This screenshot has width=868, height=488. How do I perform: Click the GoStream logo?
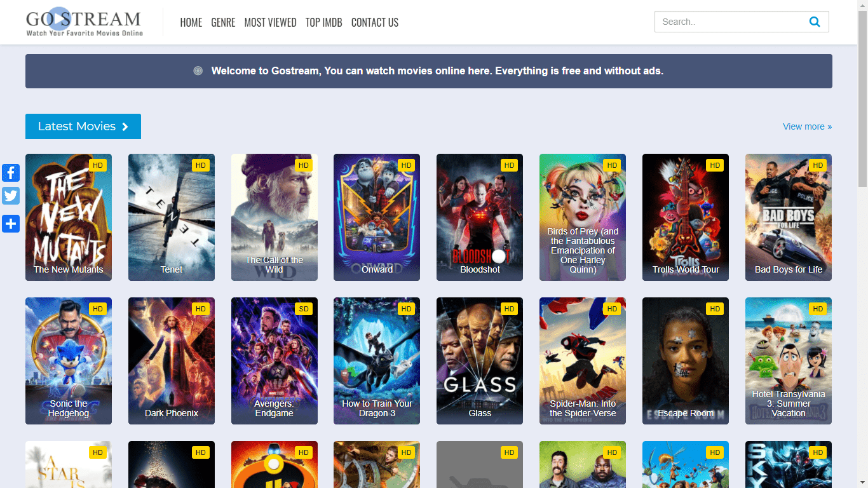click(84, 22)
